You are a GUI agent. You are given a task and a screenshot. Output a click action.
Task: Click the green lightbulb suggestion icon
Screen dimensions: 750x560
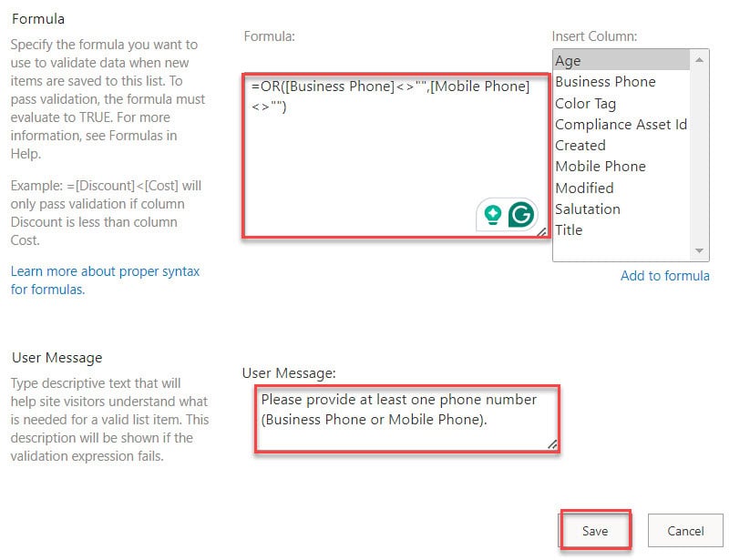493,215
